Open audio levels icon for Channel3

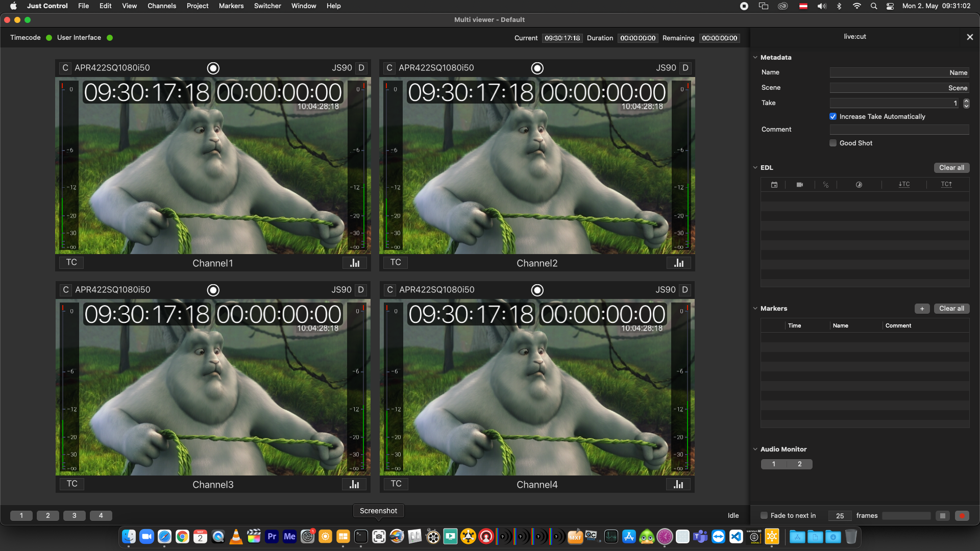(x=354, y=484)
